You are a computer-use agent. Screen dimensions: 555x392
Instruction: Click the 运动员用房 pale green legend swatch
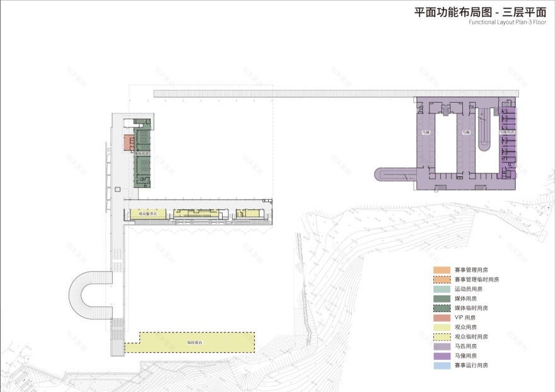441,289
